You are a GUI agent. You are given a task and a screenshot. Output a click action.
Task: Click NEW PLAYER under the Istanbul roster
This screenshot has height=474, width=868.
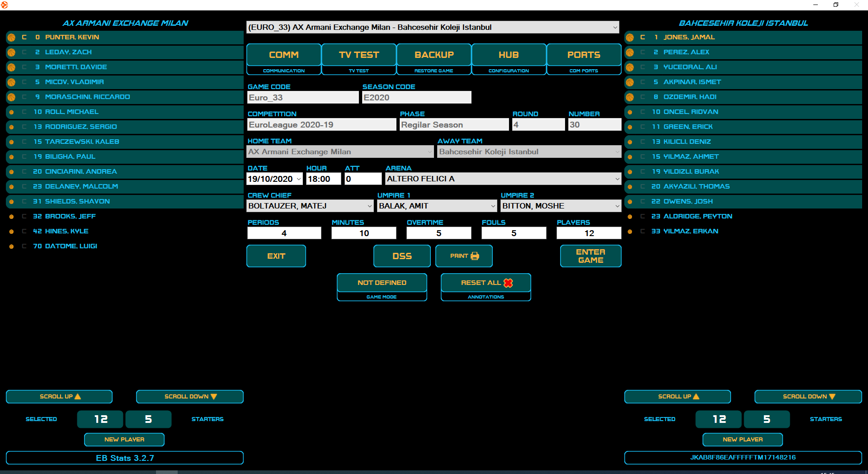pos(743,440)
